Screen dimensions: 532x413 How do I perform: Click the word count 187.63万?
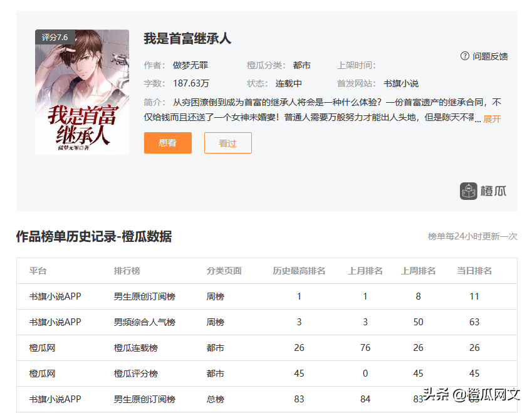pyautogui.click(x=191, y=83)
